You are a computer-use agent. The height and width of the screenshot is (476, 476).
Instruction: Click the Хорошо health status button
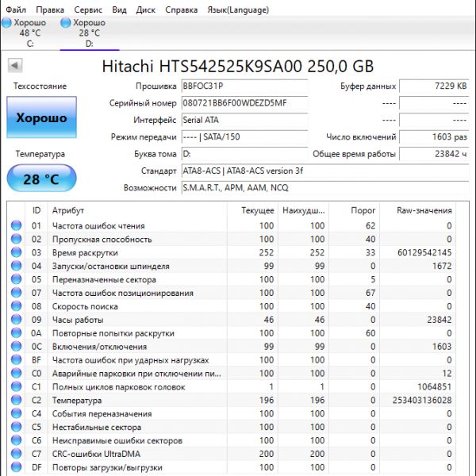pos(41,117)
